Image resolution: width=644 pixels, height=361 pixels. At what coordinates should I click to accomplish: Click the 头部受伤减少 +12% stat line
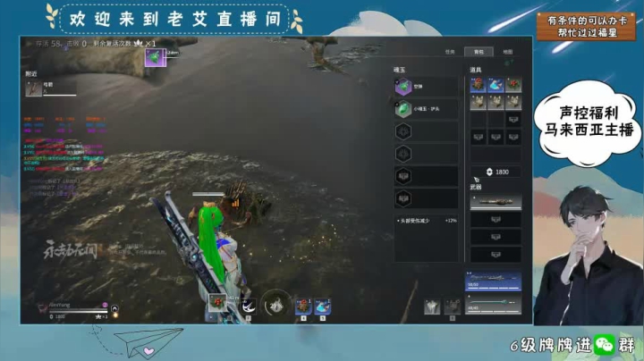pos(427,221)
